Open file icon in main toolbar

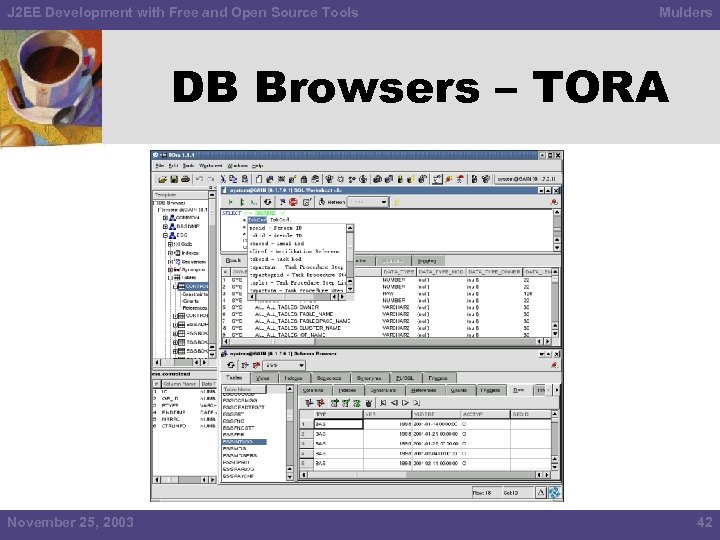[x=162, y=179]
